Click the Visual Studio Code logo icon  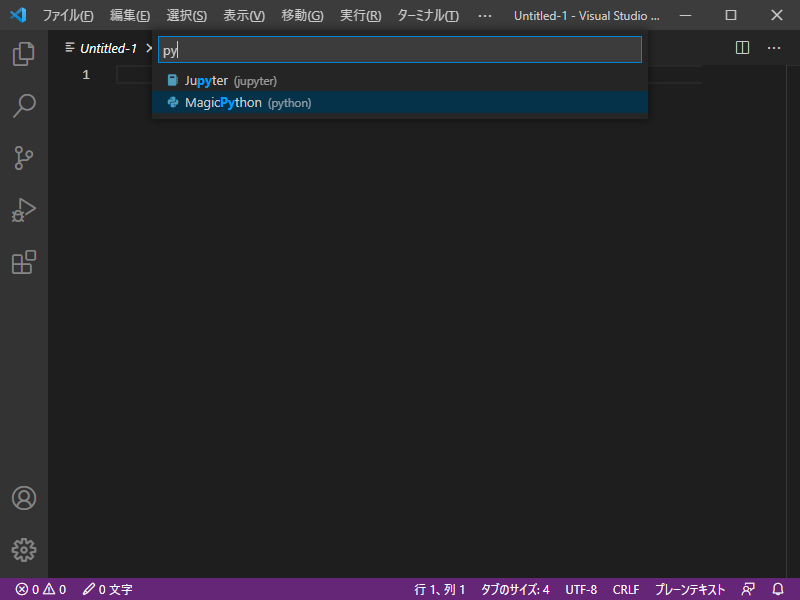coord(18,15)
